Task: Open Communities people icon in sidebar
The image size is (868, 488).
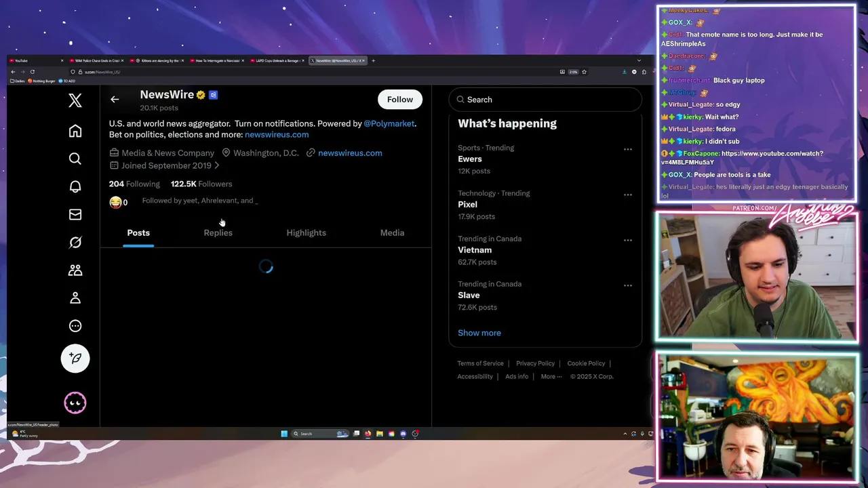Action: (75, 270)
